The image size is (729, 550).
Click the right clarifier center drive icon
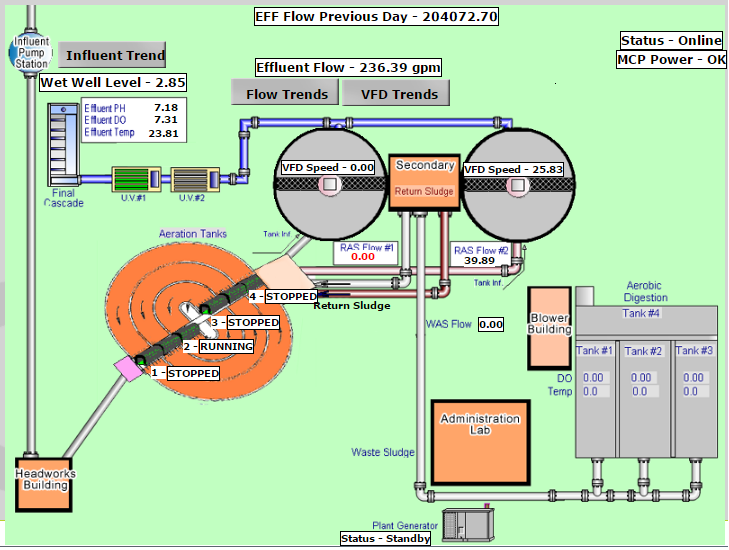[x=518, y=186]
